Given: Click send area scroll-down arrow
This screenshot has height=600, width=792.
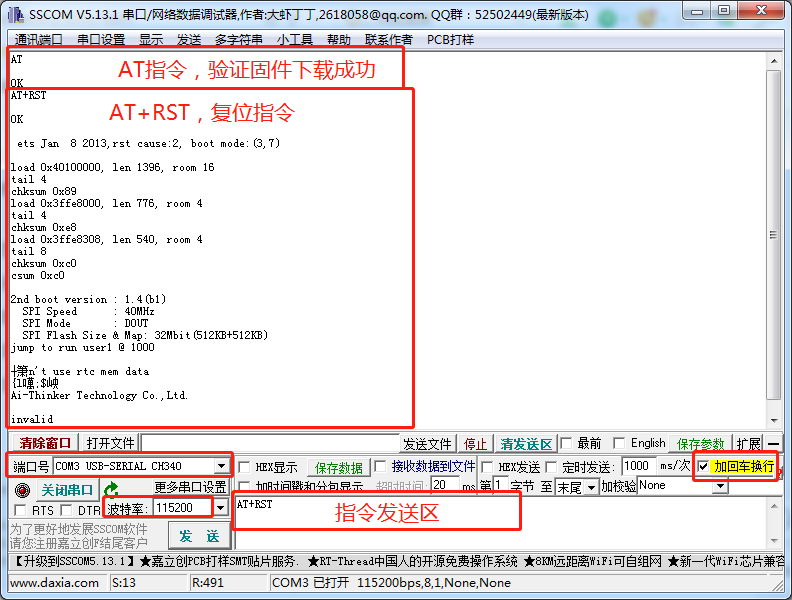Looking at the screenshot, I should (x=774, y=540).
